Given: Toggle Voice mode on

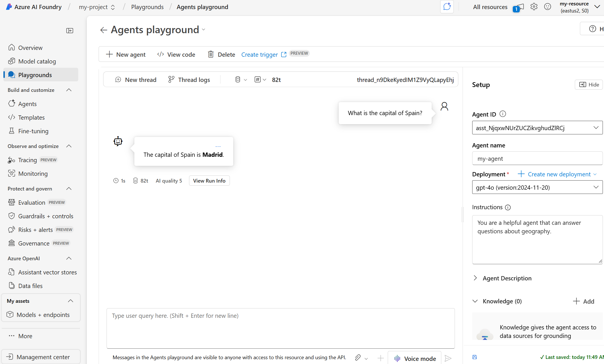Looking at the screenshot, I should [x=415, y=358].
